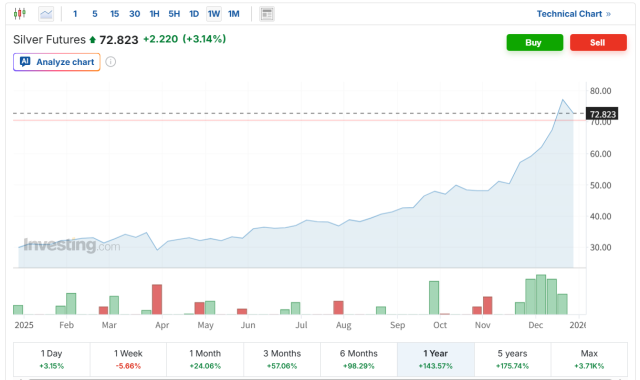640x380 pixels.
Task: Click the current price 72.823 in header
Action: pos(119,40)
